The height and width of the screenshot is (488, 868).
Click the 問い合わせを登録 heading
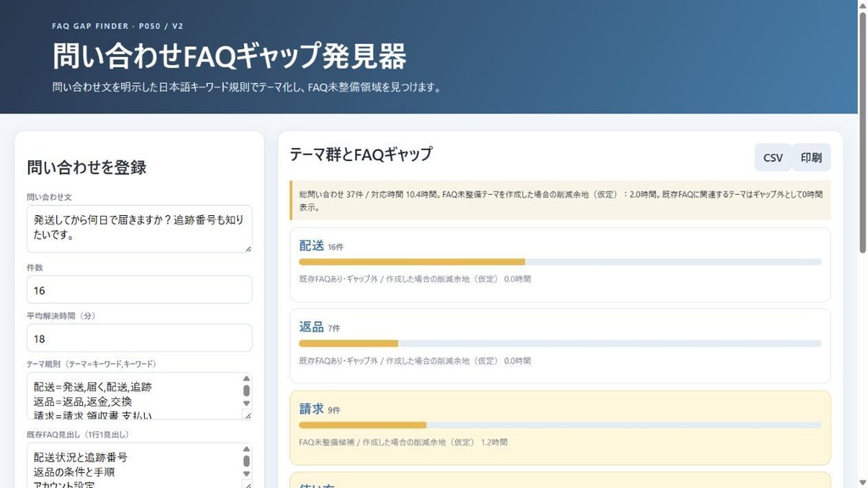pos(86,168)
